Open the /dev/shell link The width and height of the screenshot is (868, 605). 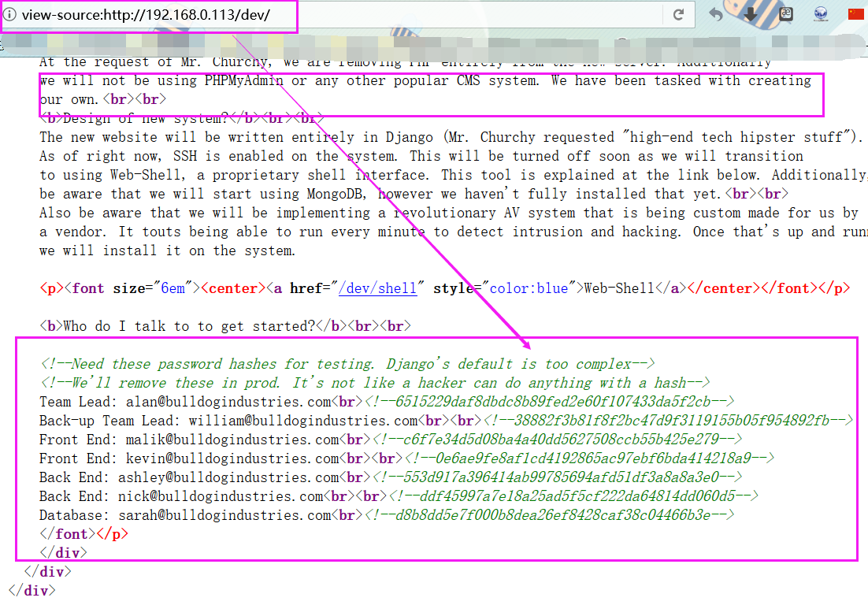point(377,288)
